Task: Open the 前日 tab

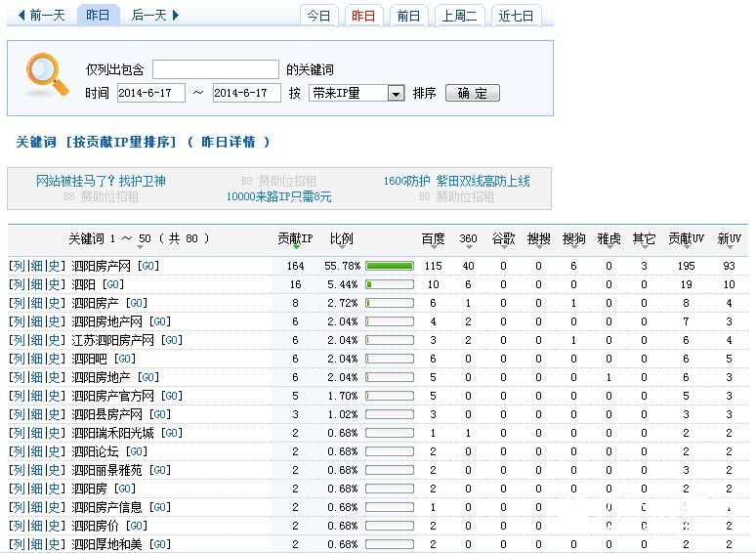Action: click(x=407, y=16)
